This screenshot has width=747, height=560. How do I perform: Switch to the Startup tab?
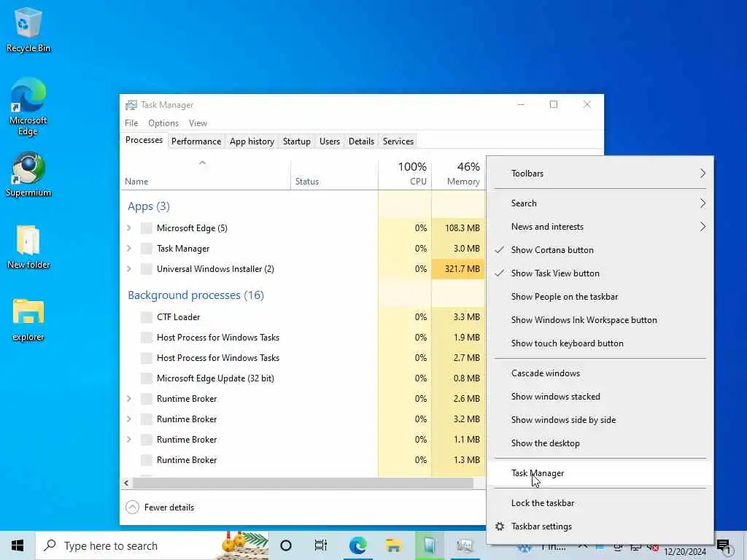click(x=296, y=141)
